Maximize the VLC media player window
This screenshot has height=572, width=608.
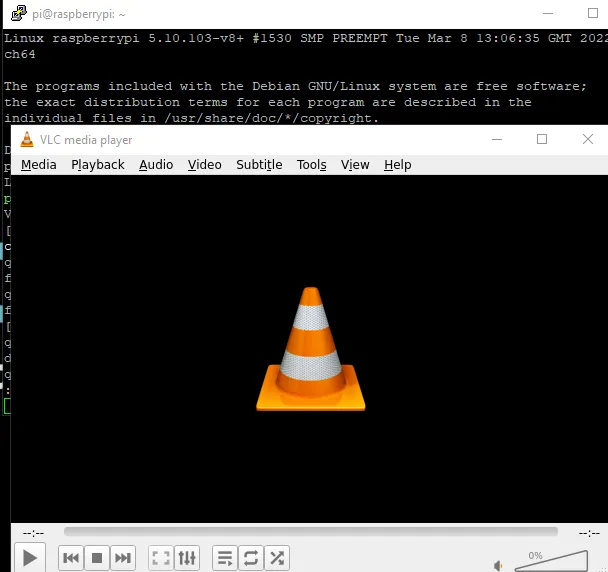pyautogui.click(x=542, y=139)
